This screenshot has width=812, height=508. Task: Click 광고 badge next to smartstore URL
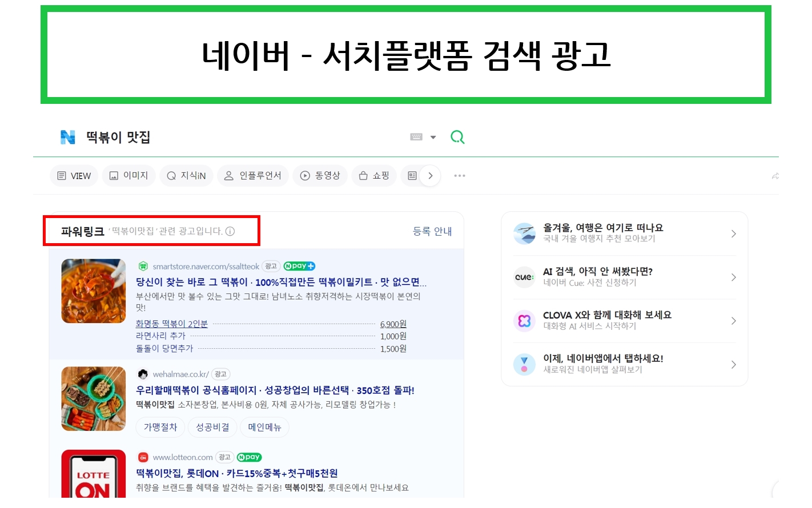click(271, 267)
